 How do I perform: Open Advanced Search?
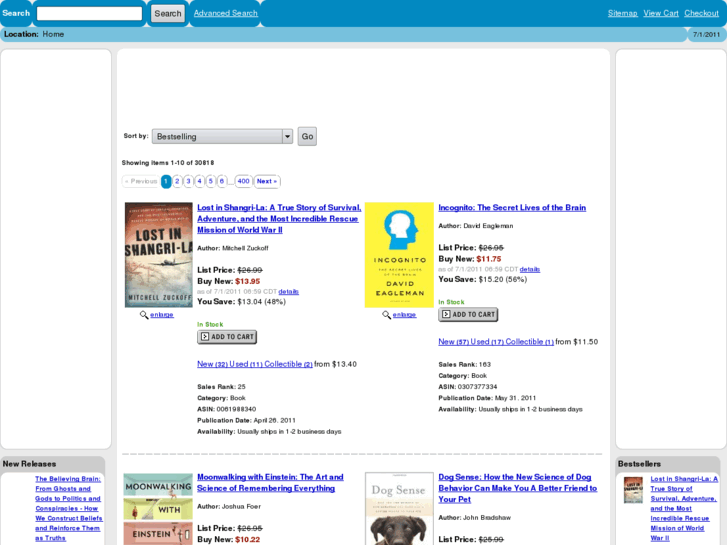(226, 13)
